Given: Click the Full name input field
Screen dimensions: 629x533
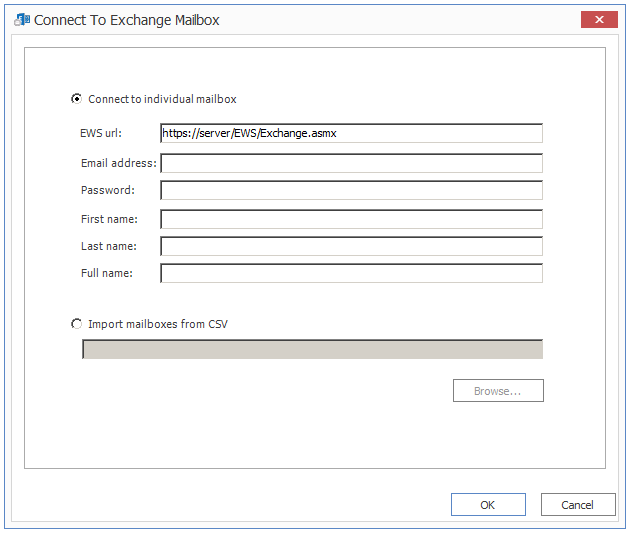Looking at the screenshot, I should point(351,273).
